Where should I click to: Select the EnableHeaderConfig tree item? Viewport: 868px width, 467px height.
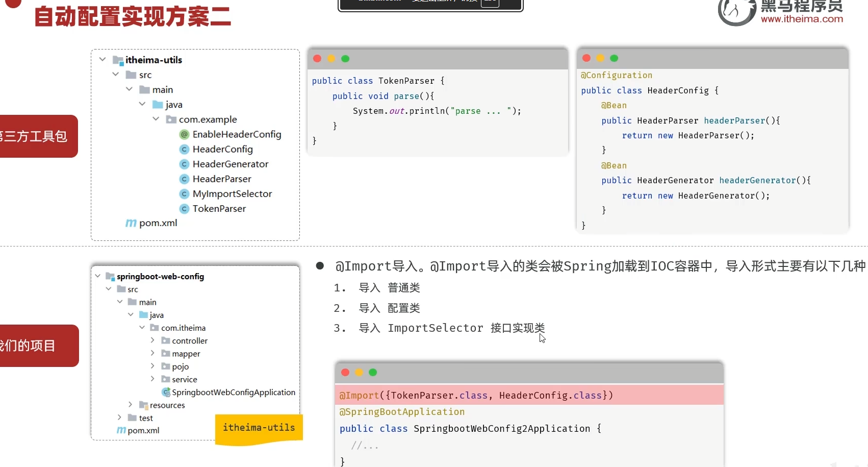point(237,134)
